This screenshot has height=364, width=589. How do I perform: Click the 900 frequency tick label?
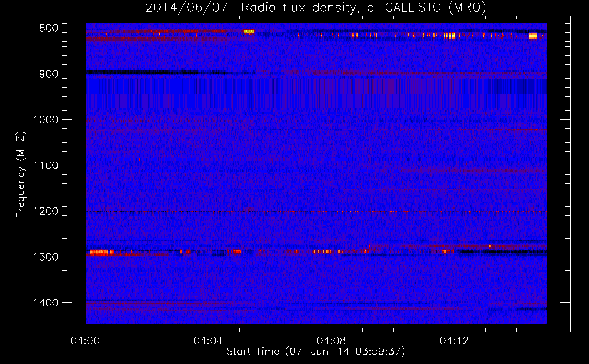tap(49, 74)
